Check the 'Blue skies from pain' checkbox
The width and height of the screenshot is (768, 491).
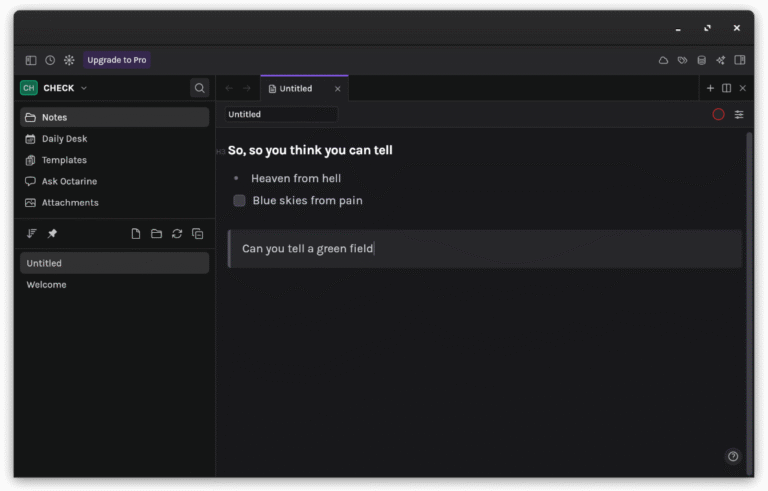pos(240,201)
